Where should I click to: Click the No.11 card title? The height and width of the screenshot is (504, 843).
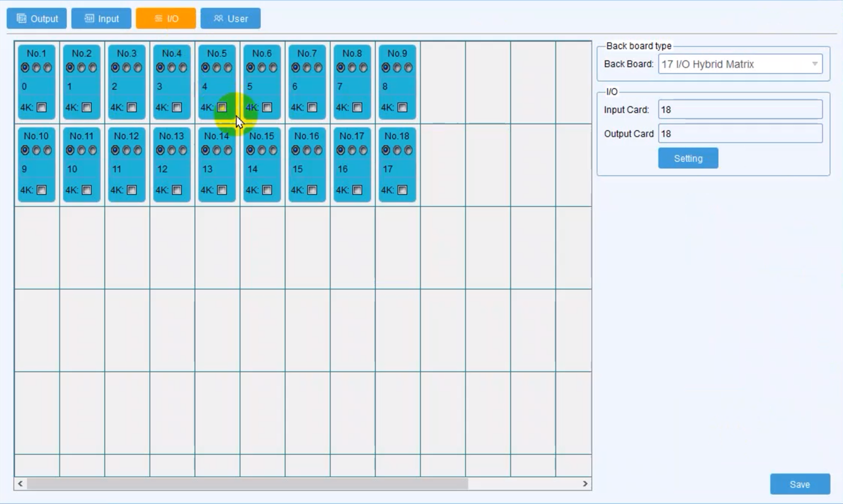click(x=81, y=136)
